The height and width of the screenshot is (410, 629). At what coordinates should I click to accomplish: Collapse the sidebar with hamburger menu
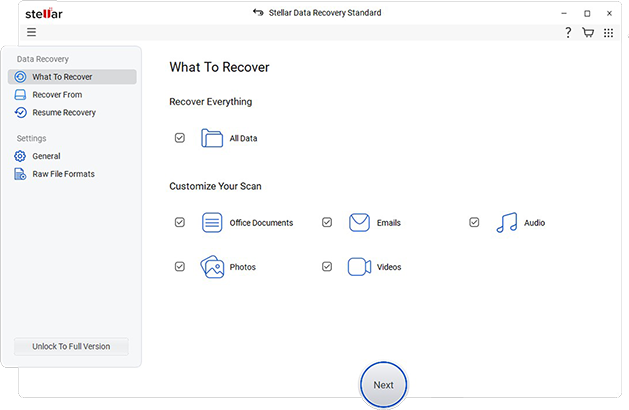[32, 33]
